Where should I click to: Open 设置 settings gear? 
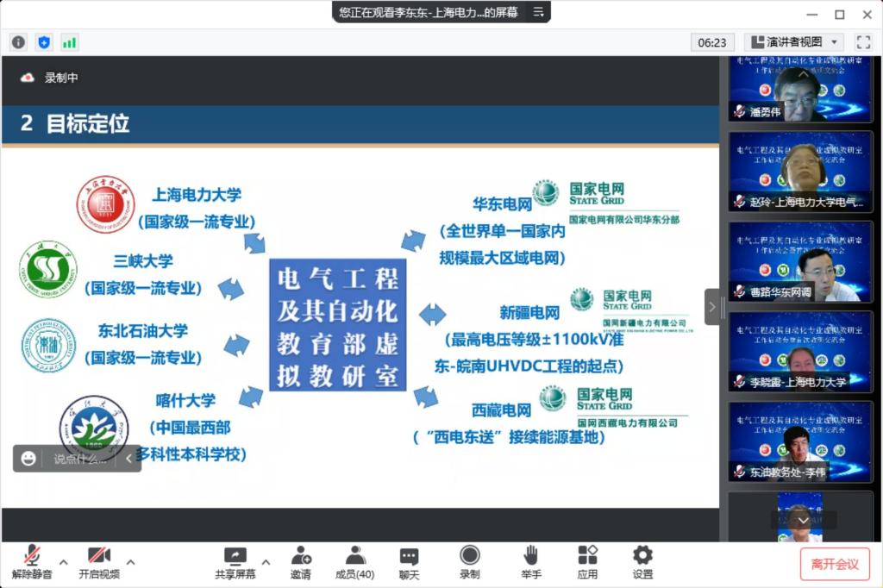pyautogui.click(x=642, y=563)
